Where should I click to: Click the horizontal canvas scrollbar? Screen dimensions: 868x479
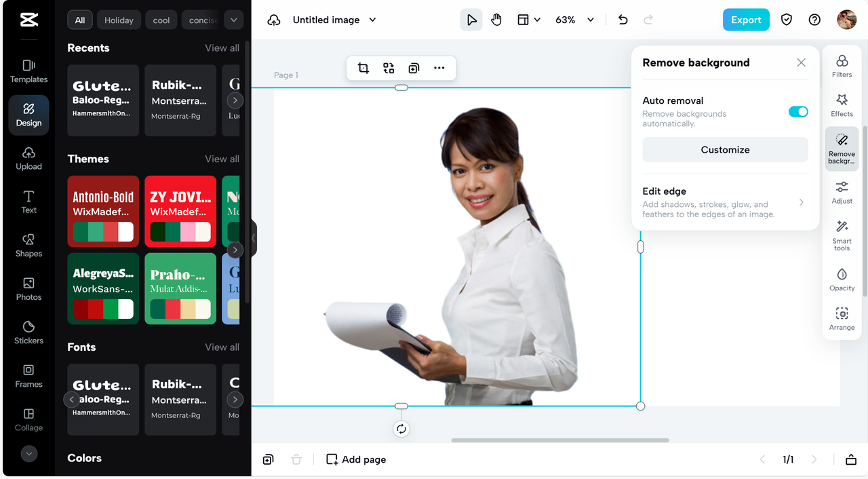point(560,440)
